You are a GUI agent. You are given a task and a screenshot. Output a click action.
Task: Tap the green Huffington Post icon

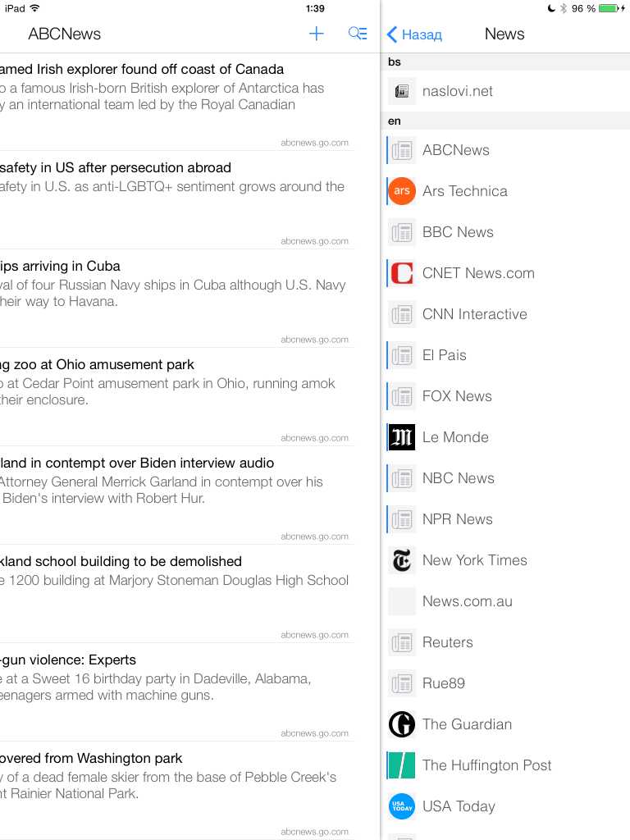[x=402, y=765]
